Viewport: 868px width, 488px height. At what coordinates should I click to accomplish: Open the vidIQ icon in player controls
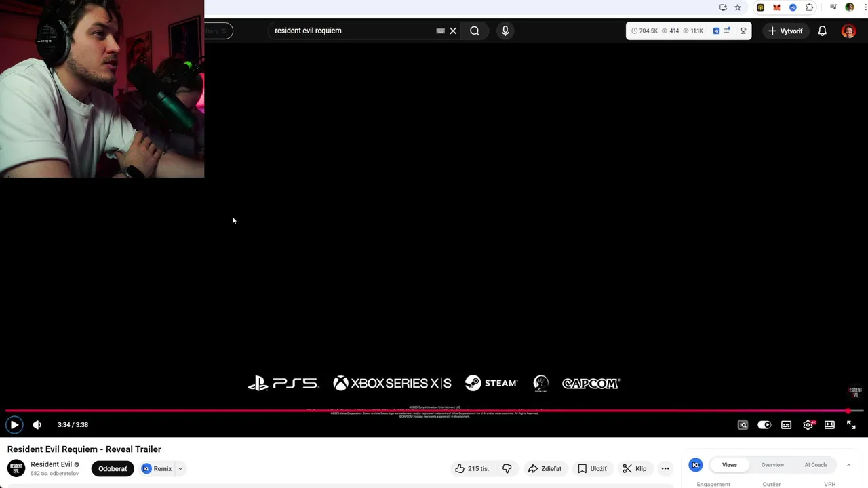743,425
